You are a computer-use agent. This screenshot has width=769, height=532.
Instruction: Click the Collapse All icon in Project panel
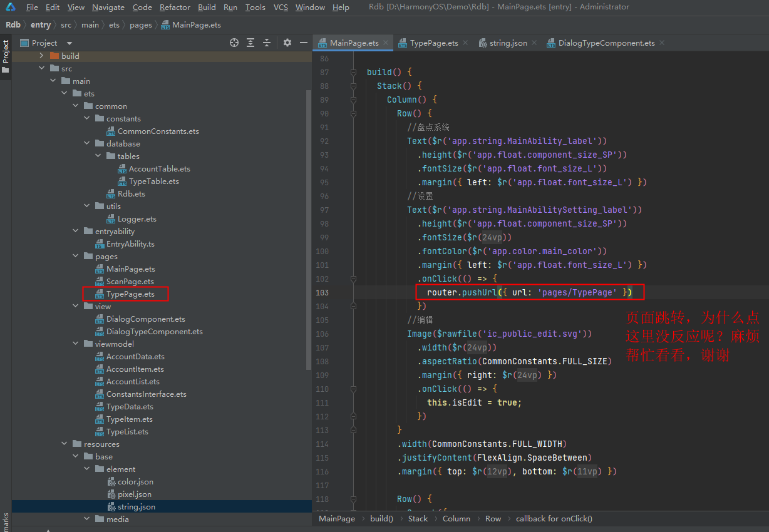(267, 43)
